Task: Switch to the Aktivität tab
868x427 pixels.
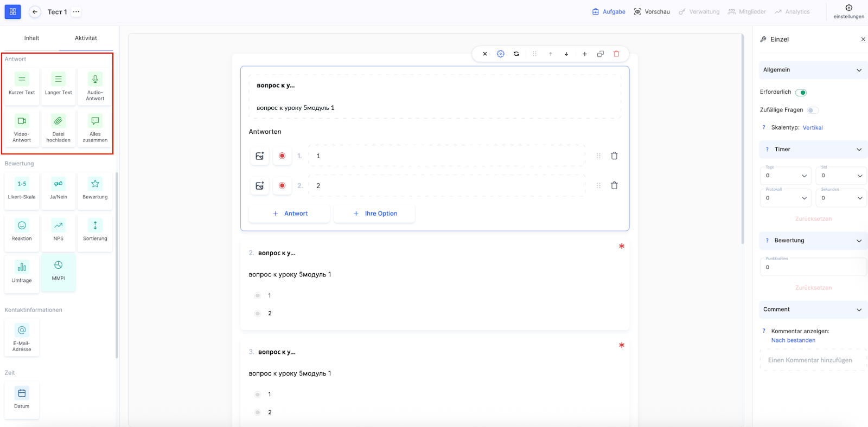Action: (86, 38)
